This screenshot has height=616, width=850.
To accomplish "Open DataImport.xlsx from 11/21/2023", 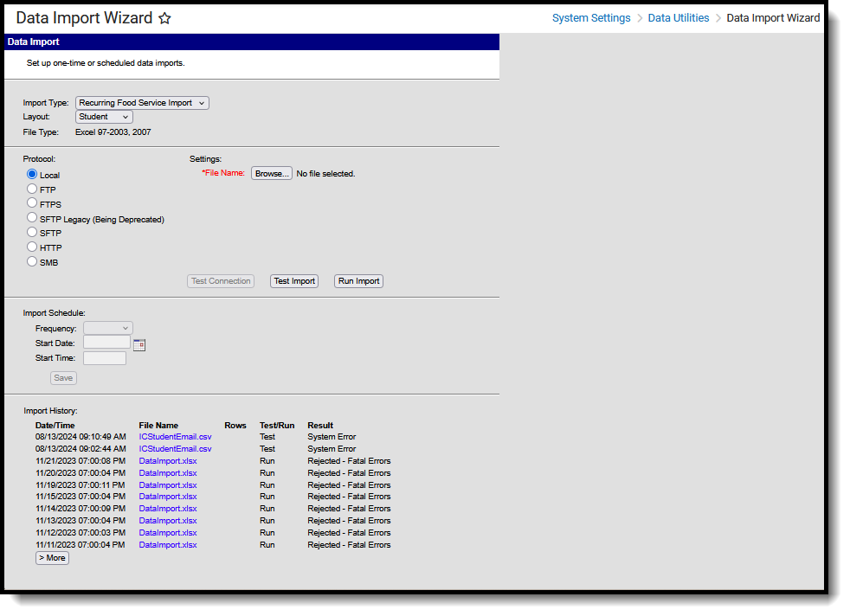I will [168, 461].
